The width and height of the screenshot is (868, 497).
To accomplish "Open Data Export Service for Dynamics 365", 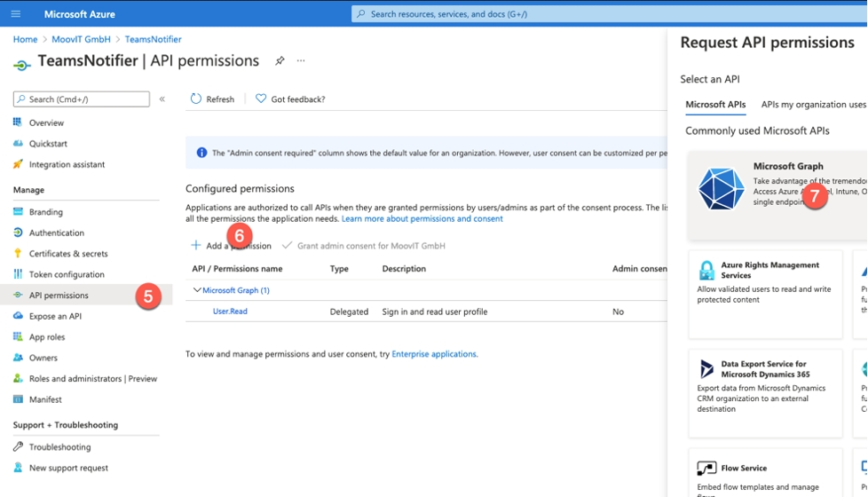I will pos(765,392).
